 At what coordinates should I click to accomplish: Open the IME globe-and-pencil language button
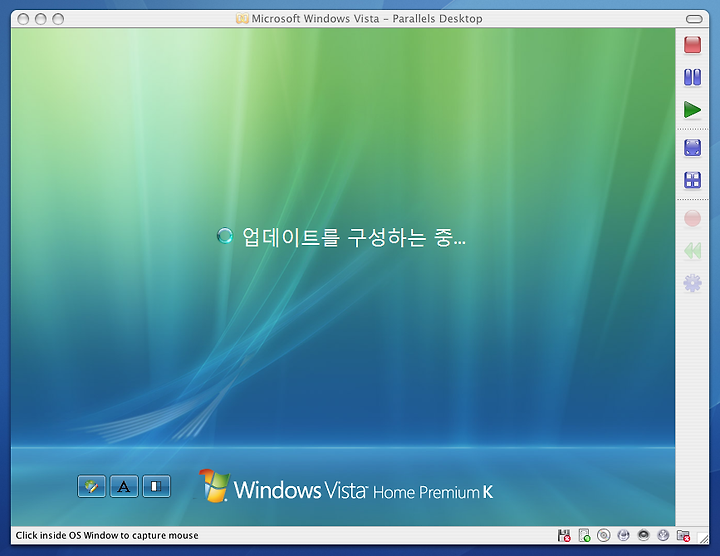[91, 486]
